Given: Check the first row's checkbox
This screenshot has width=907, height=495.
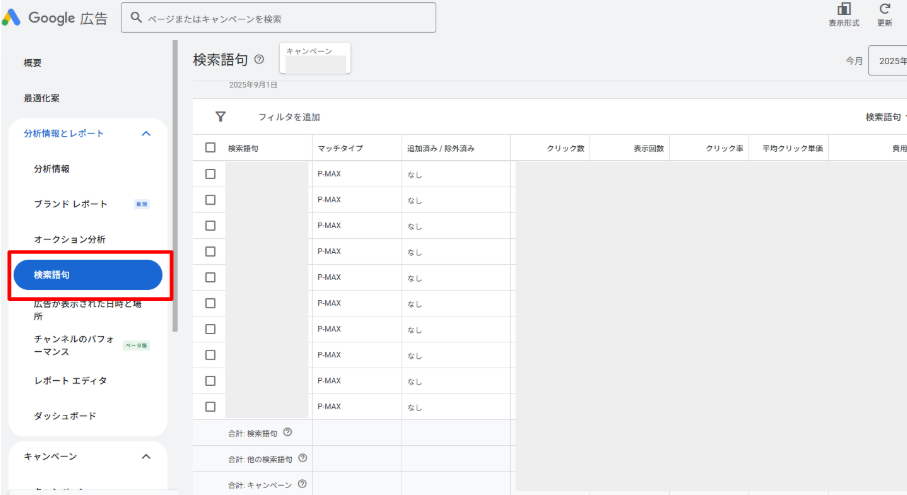Looking at the screenshot, I should point(210,174).
